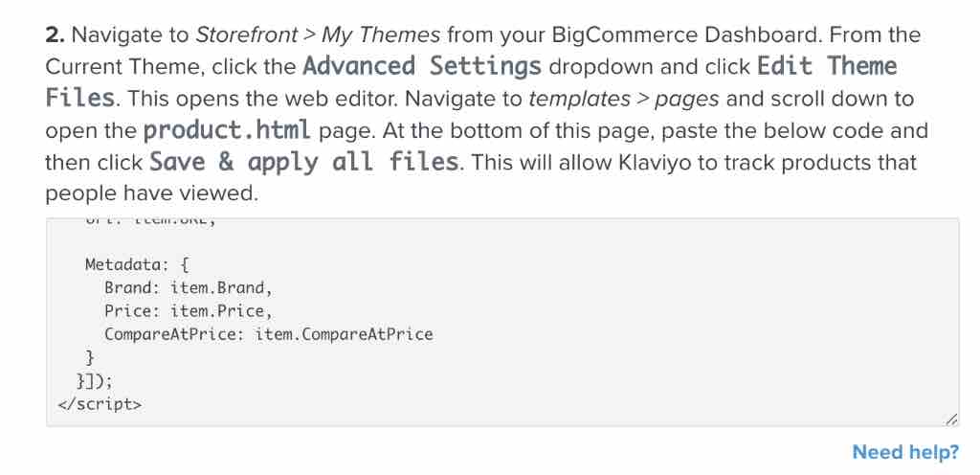Click the italic My Themes text
The height and width of the screenshot is (475, 980).
(x=381, y=35)
